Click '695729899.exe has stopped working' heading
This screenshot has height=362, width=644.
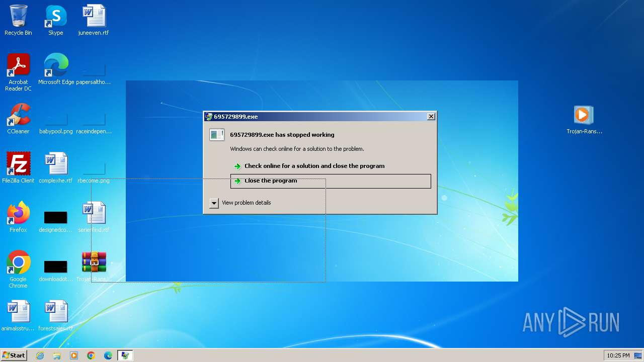(282, 135)
